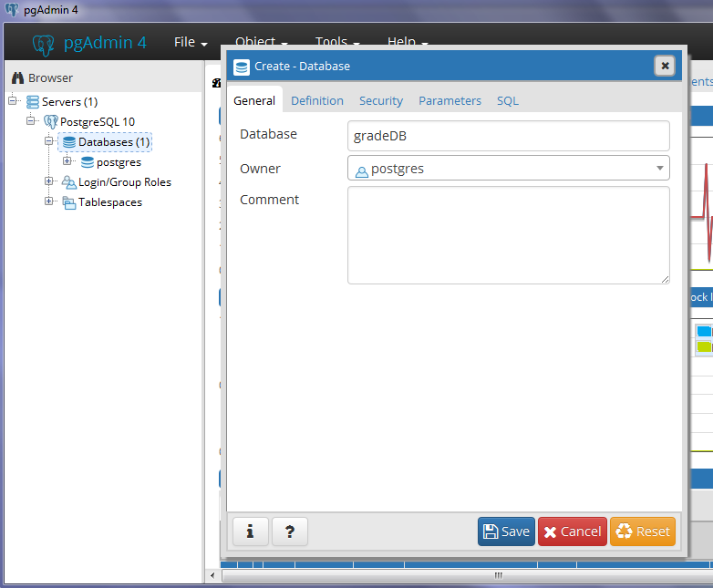Open the Help menu

pos(408,41)
